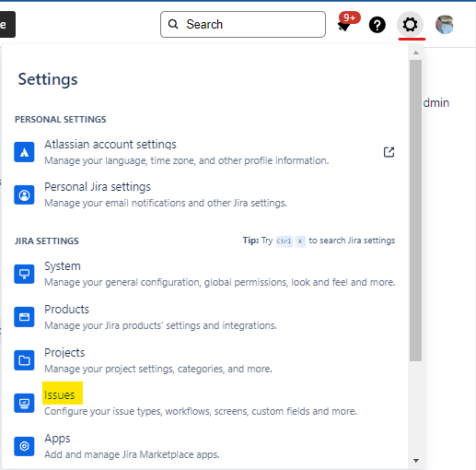Select Projects under Jira settings
Screen dimensions: 476x470
pos(64,353)
